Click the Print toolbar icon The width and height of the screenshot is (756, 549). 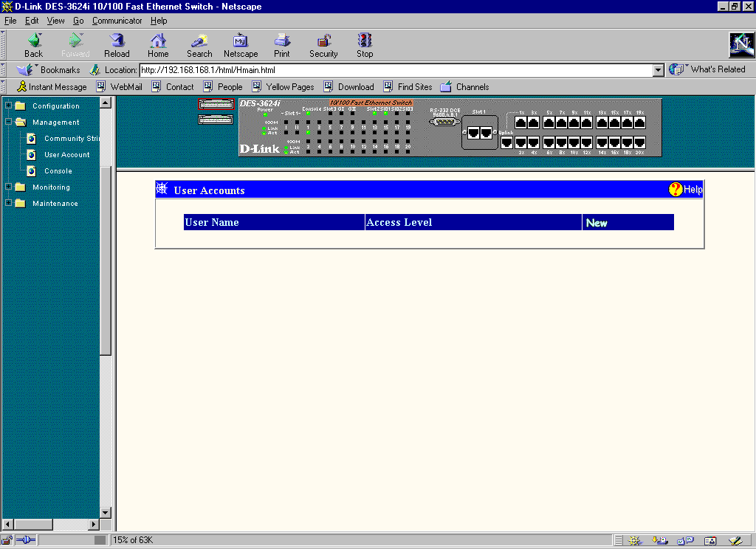282,41
